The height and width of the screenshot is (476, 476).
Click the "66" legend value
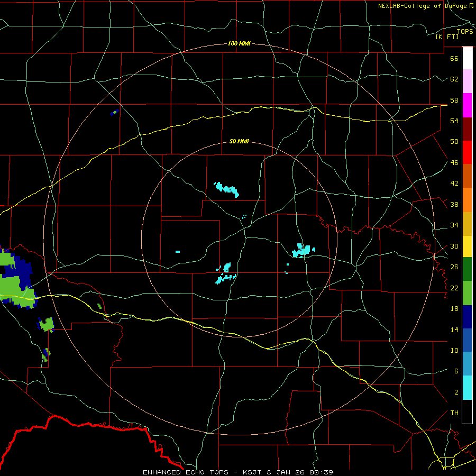pos(454,58)
